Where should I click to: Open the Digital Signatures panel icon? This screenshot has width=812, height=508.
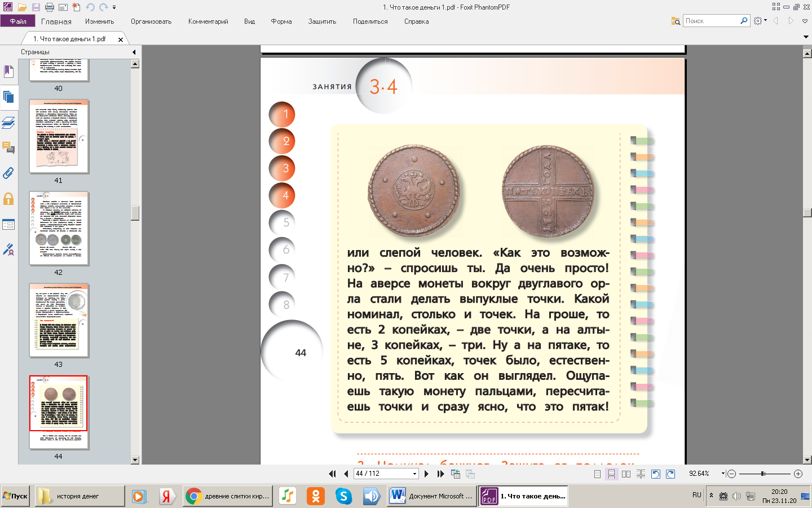(8, 249)
